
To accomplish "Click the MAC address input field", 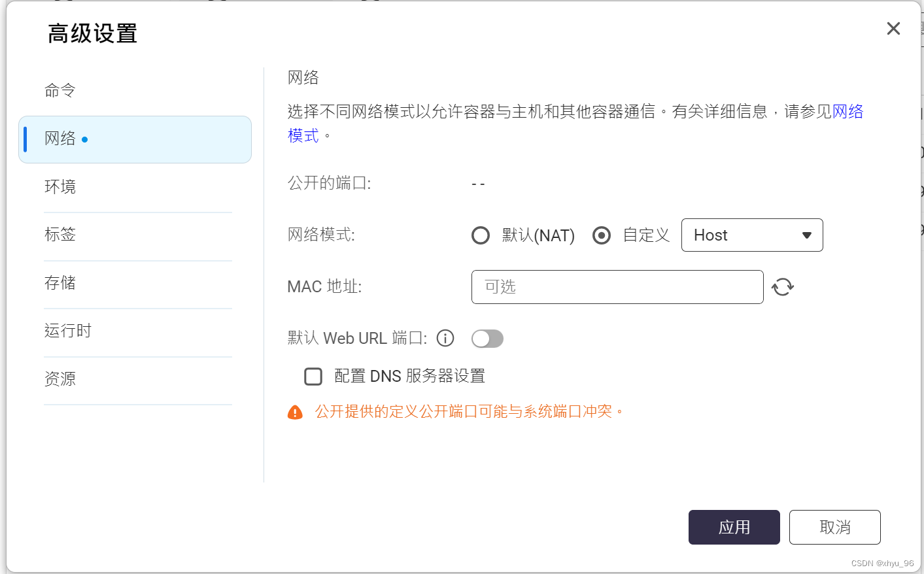I will click(617, 287).
